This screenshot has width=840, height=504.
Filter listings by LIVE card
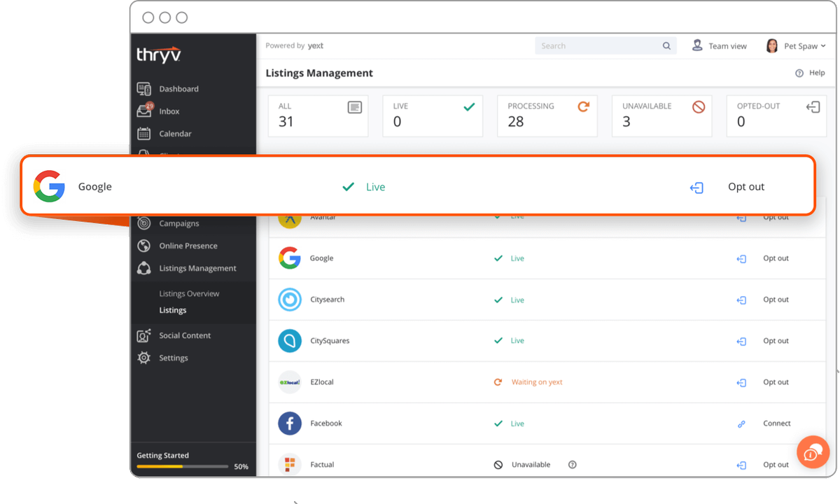tap(433, 115)
